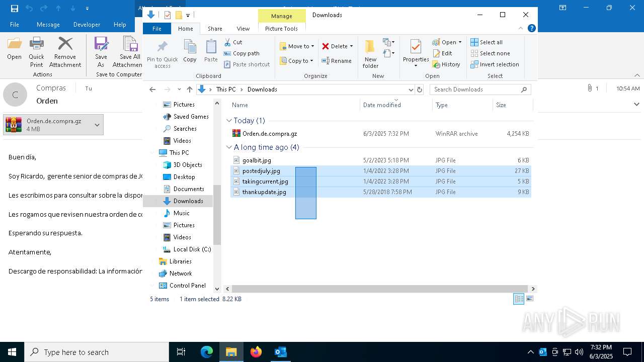Image resolution: width=644 pixels, height=362 pixels.
Task: Open the Copy to dropdown
Action: (x=296, y=61)
